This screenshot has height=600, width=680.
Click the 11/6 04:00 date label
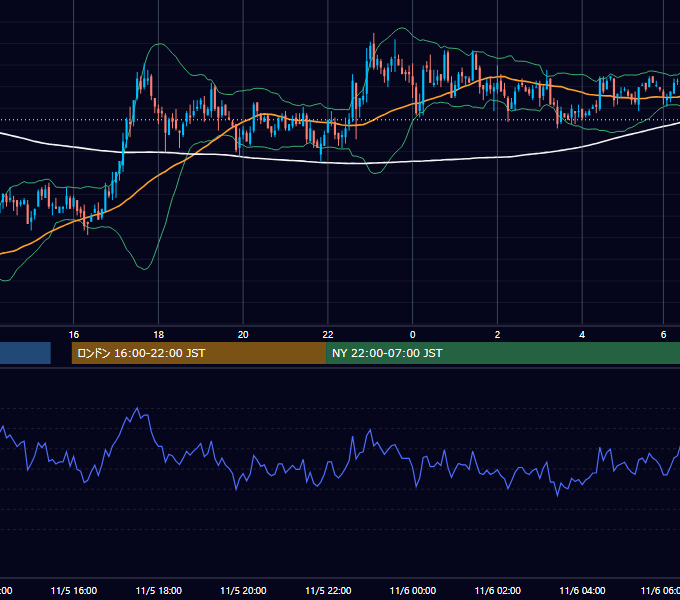tap(582, 590)
